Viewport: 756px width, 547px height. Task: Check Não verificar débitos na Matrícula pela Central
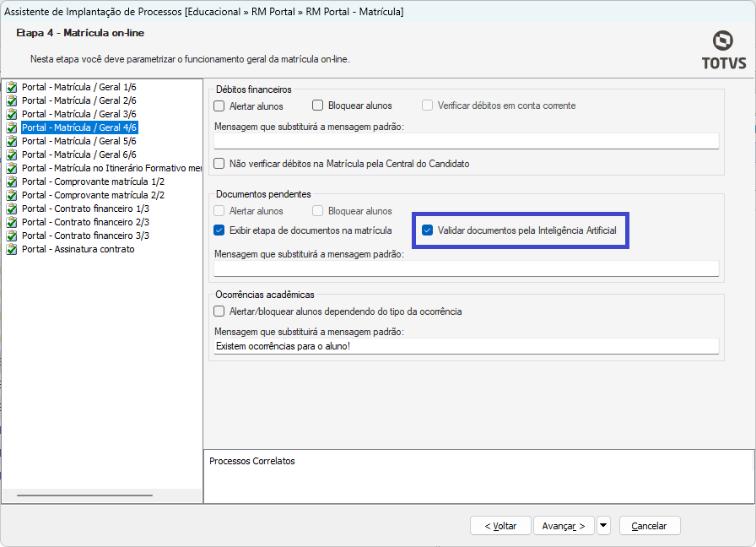(219, 164)
